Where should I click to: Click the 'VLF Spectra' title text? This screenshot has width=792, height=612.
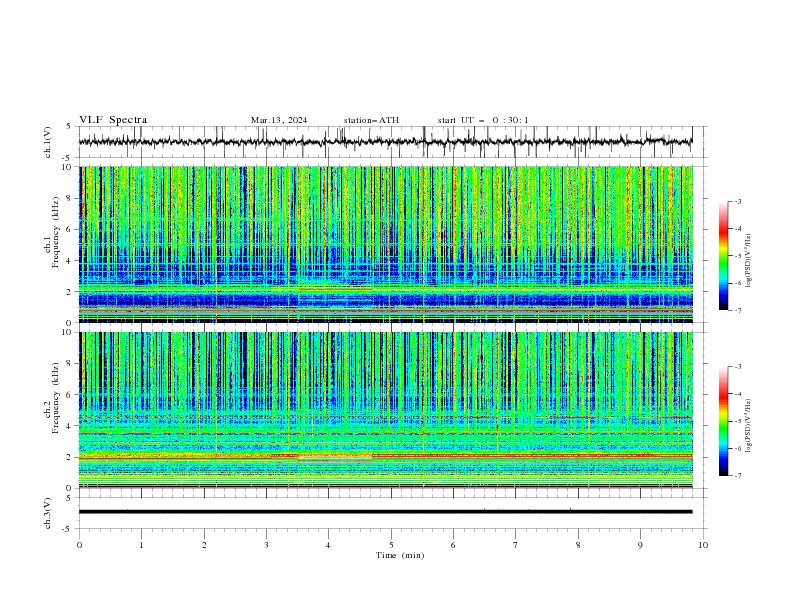pyautogui.click(x=113, y=120)
